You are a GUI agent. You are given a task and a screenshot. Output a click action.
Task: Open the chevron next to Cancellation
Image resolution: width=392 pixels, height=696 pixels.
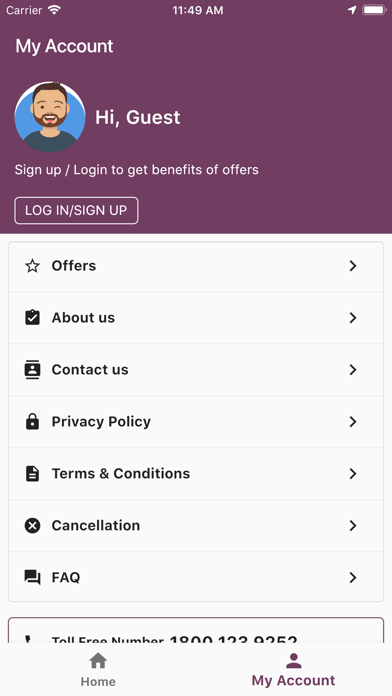tap(352, 526)
